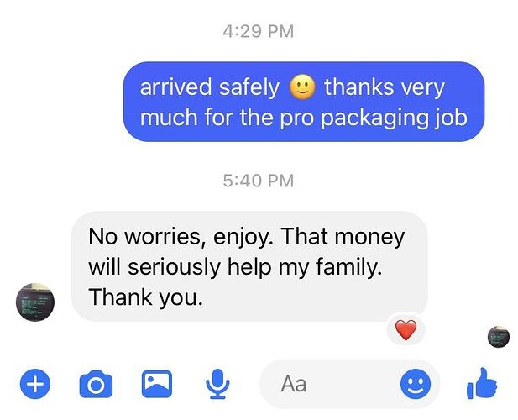Tap the "much for the pro packaging job" line
Viewport: 518px width, 420px height.
(304, 118)
